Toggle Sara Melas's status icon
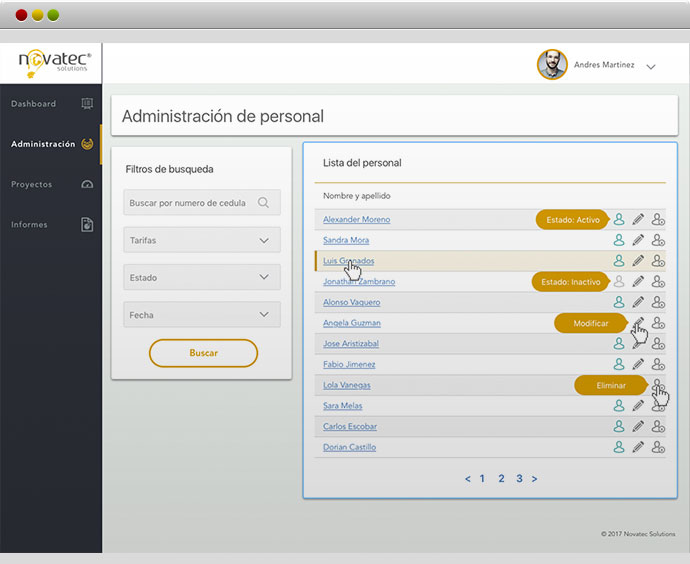The width and height of the screenshot is (690, 564). coord(619,405)
